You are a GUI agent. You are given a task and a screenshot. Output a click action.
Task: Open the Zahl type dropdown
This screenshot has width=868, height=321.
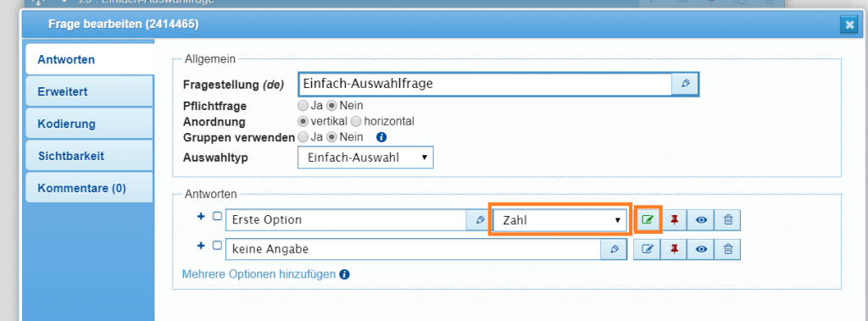(560, 219)
